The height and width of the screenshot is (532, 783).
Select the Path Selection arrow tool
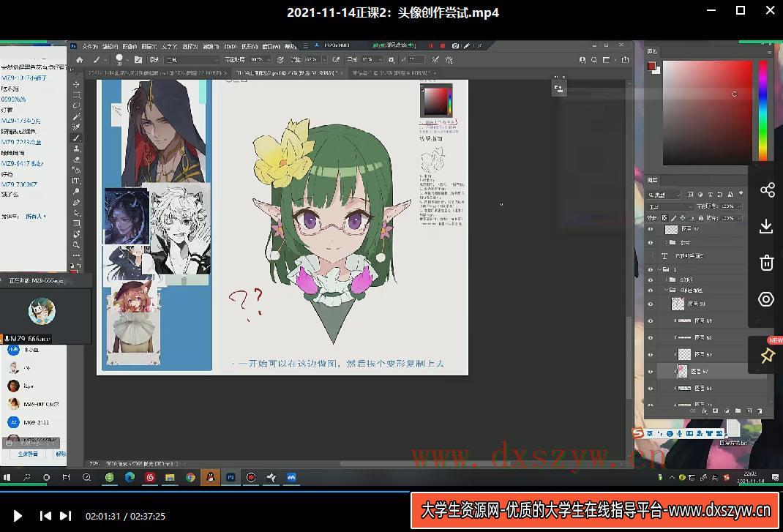pos(76,213)
